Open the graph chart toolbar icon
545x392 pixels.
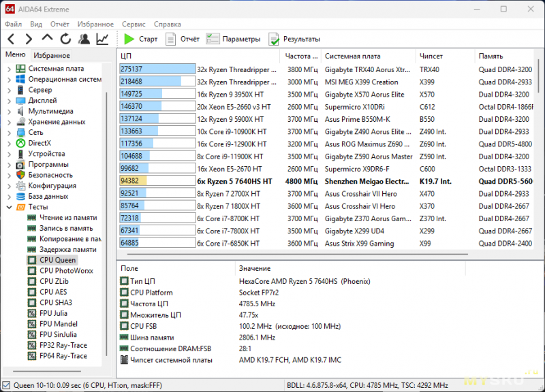(x=103, y=39)
